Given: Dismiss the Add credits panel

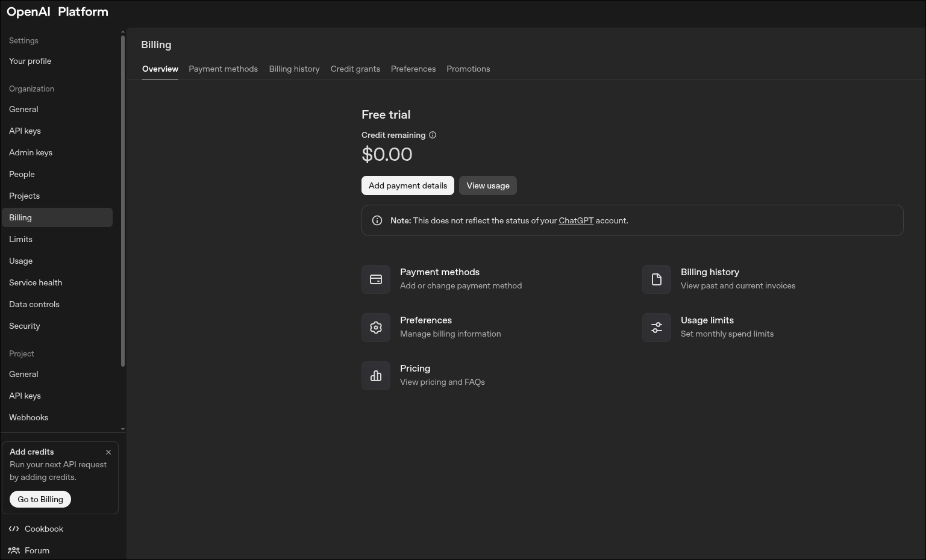Looking at the screenshot, I should point(108,452).
